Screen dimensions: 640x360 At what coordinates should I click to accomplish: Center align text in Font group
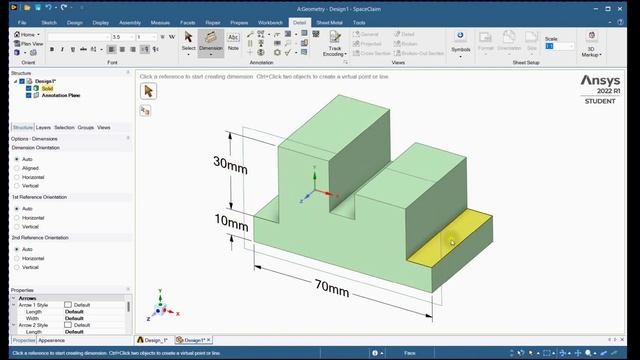(x=122, y=49)
